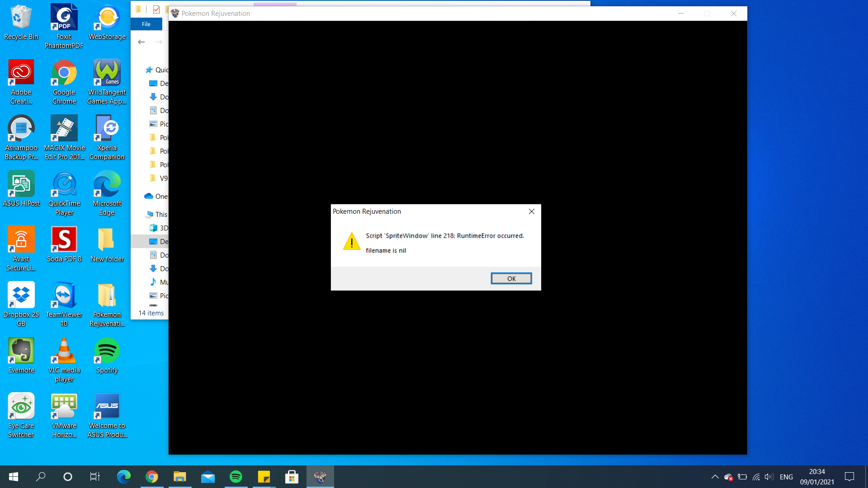This screenshot has height=488, width=868.
Task: Select the New folder desktop icon
Action: [x=107, y=244]
